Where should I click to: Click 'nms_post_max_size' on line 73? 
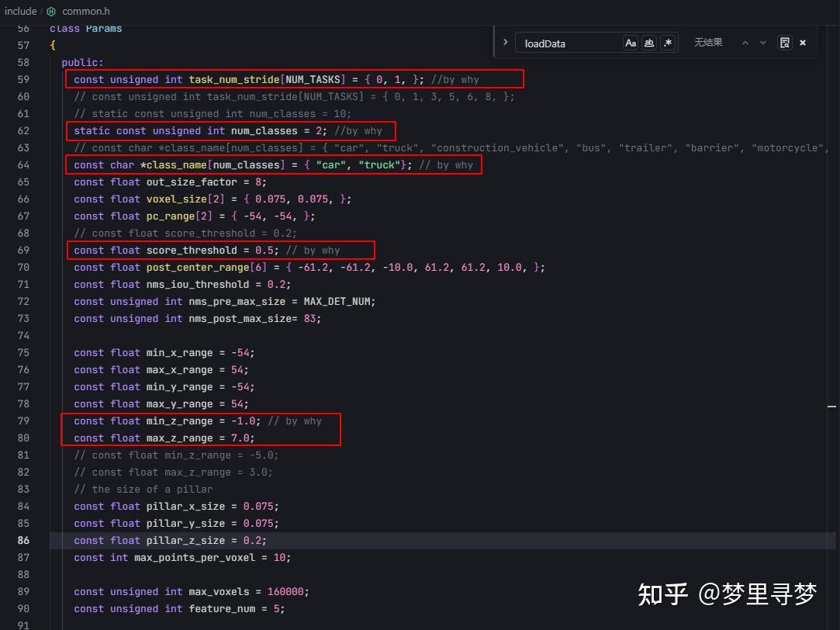240,319
